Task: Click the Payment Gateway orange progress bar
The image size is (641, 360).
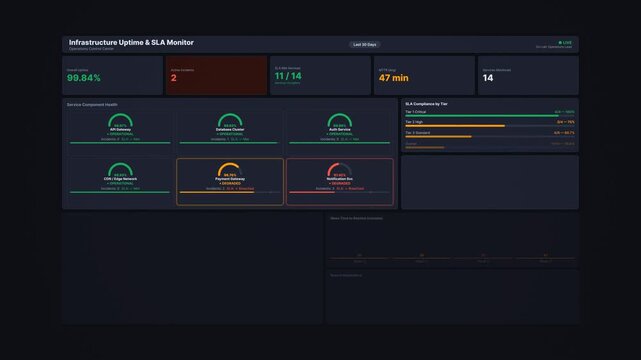Action: click(x=230, y=192)
